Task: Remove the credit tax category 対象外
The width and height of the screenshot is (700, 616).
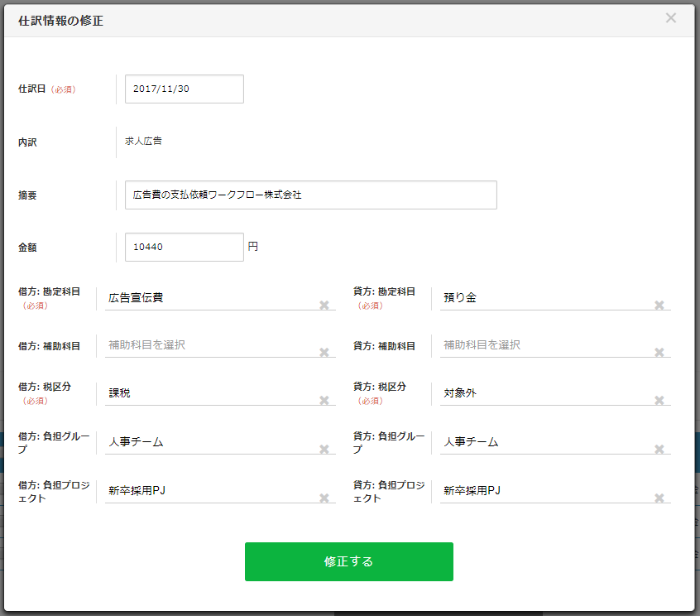Action: tap(659, 401)
